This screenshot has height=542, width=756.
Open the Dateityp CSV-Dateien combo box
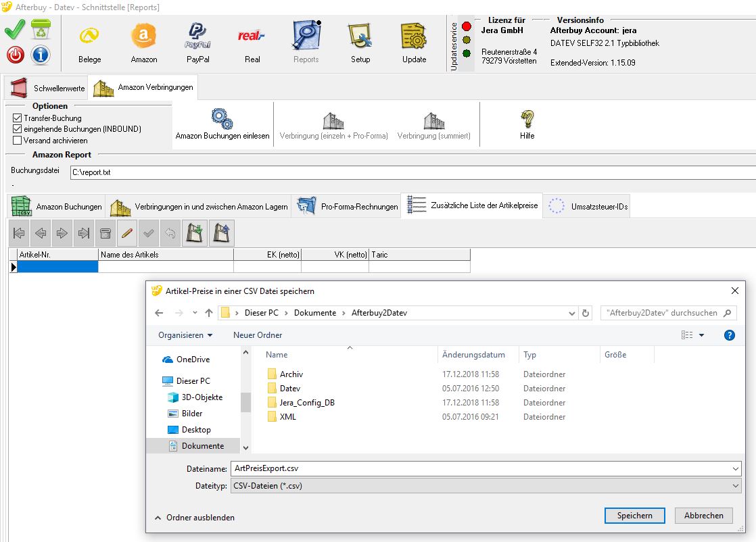coord(486,486)
